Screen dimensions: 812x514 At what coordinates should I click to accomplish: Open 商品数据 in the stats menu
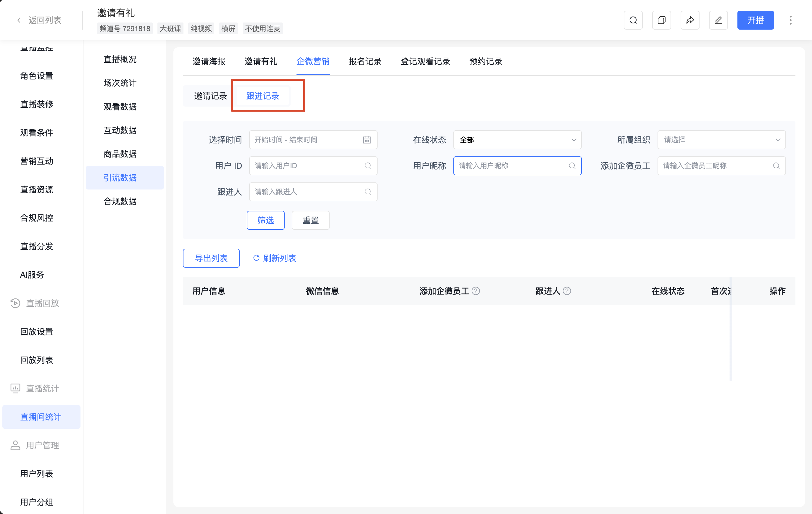click(120, 154)
